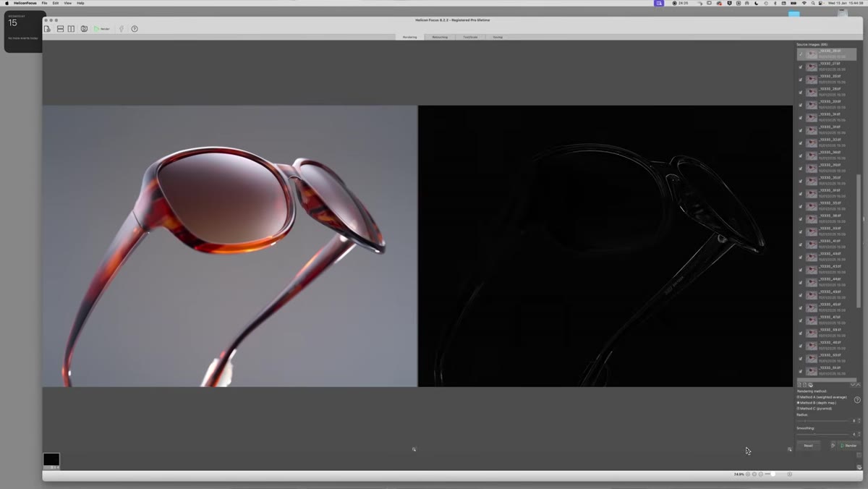Viewport: 868px width, 489px height.
Task: Click the depth map preview on the right
Action: [605, 246]
